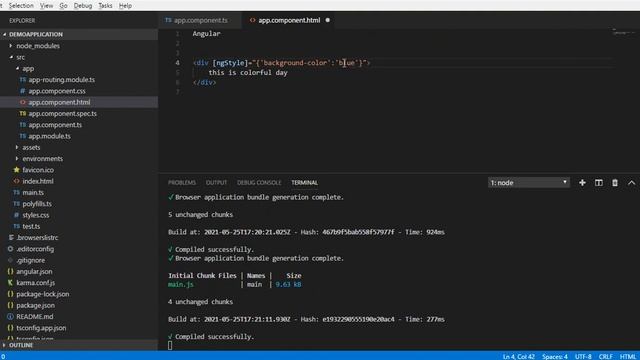Click the Ln 4, Col 42 status entry
Screen dimensions: 640x360
(518, 356)
